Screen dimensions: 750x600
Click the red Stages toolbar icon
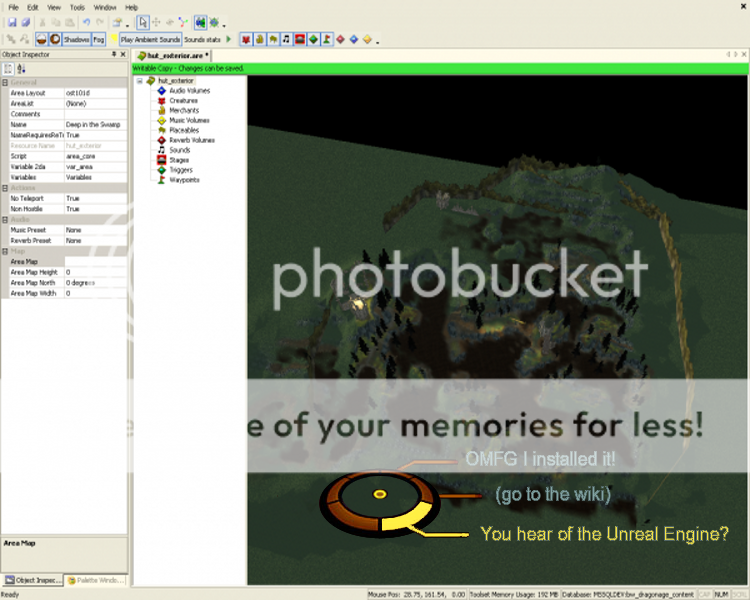pos(300,39)
